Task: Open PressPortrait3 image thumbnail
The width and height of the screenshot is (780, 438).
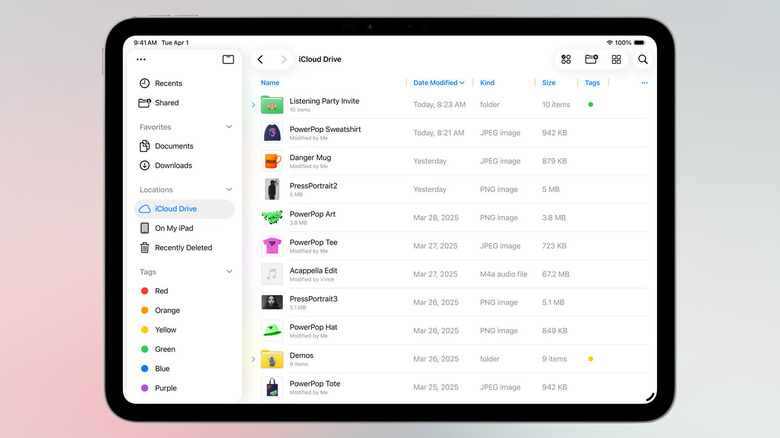Action: coord(272,302)
